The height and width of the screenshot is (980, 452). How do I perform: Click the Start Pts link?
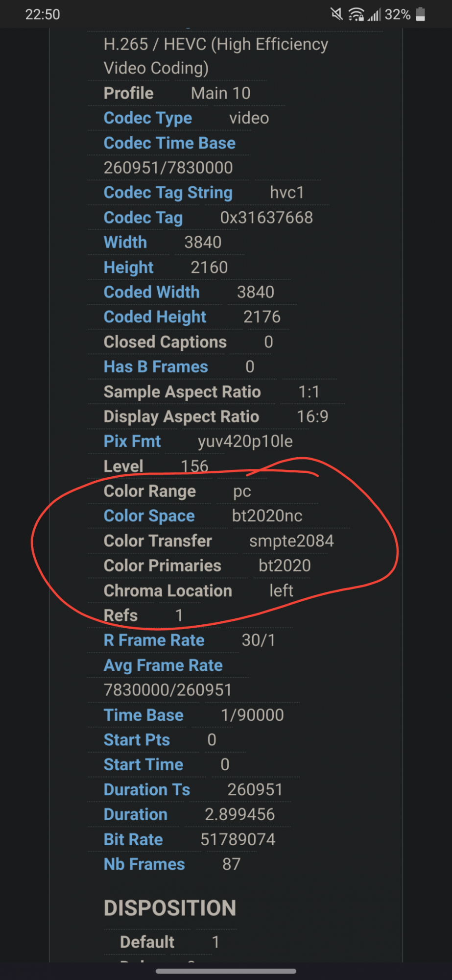pos(137,740)
